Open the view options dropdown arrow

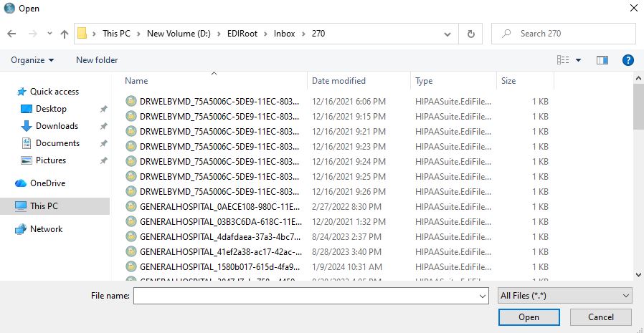point(578,60)
